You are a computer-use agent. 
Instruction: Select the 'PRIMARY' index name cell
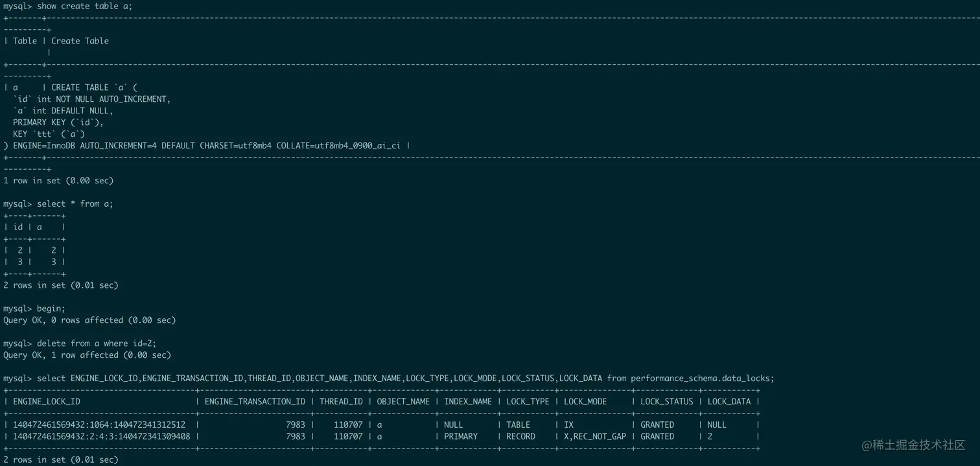pyautogui.click(x=461, y=437)
